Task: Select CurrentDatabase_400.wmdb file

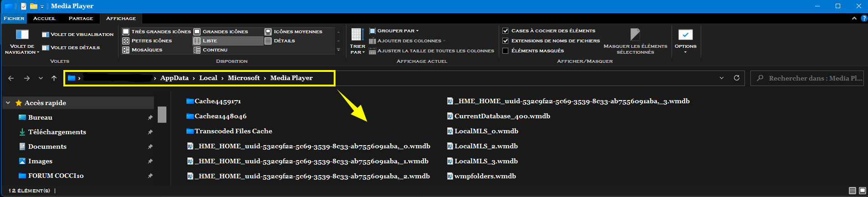Action: [498, 116]
